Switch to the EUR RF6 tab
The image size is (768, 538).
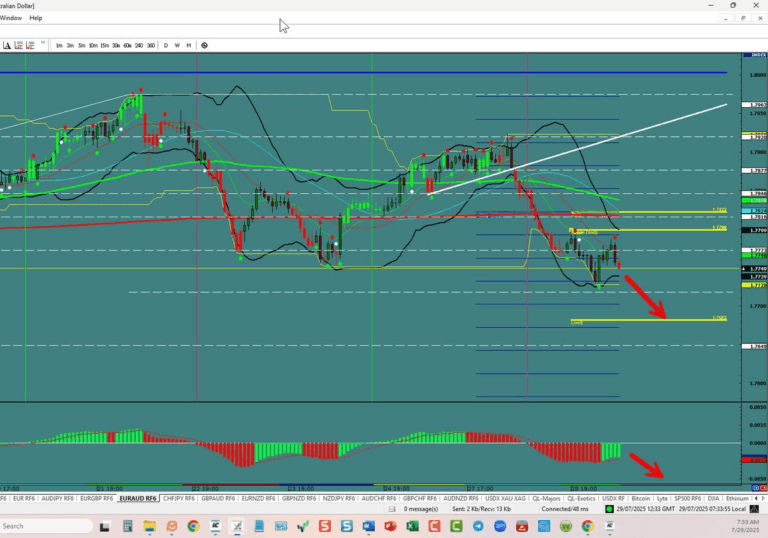(x=24, y=498)
